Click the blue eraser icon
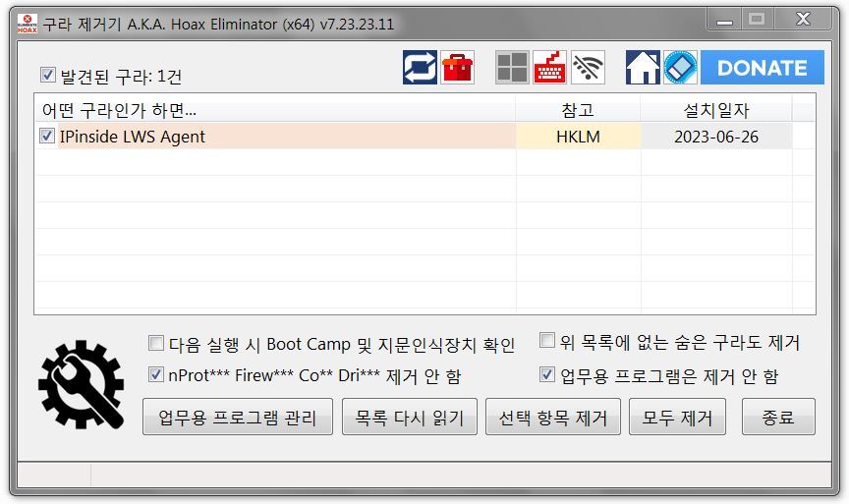This screenshot has width=849, height=504. point(681,68)
